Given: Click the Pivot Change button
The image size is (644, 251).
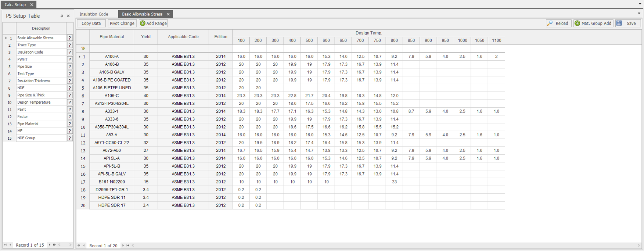Looking at the screenshot, I should (x=122, y=24).
